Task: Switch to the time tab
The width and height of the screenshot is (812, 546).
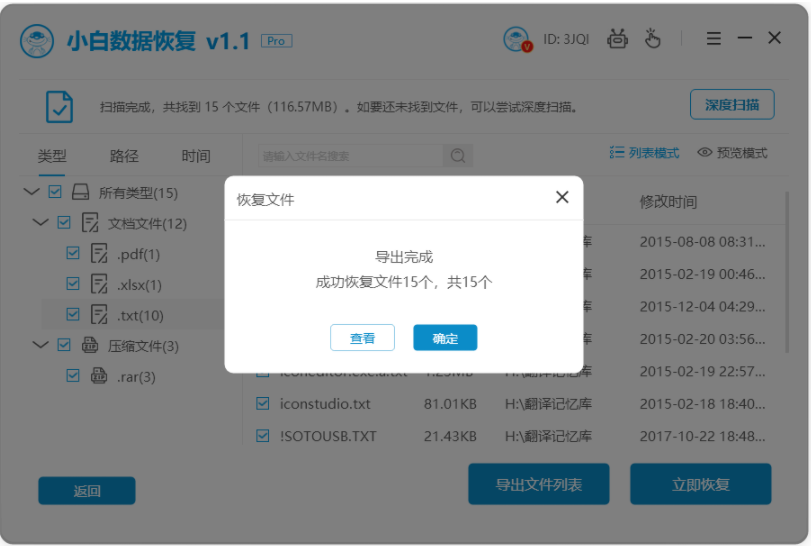Action: (196, 156)
